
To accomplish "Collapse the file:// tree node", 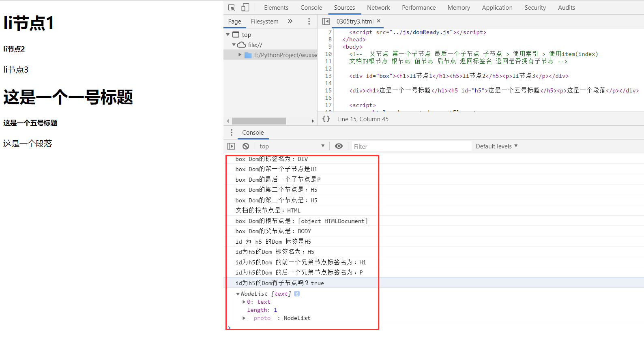I will click(x=234, y=45).
